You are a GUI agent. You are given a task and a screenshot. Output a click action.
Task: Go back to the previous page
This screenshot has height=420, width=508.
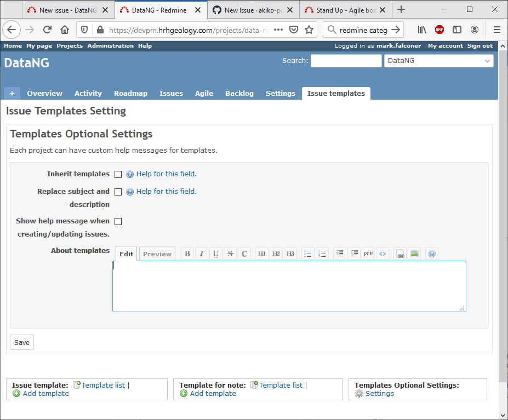(12, 30)
